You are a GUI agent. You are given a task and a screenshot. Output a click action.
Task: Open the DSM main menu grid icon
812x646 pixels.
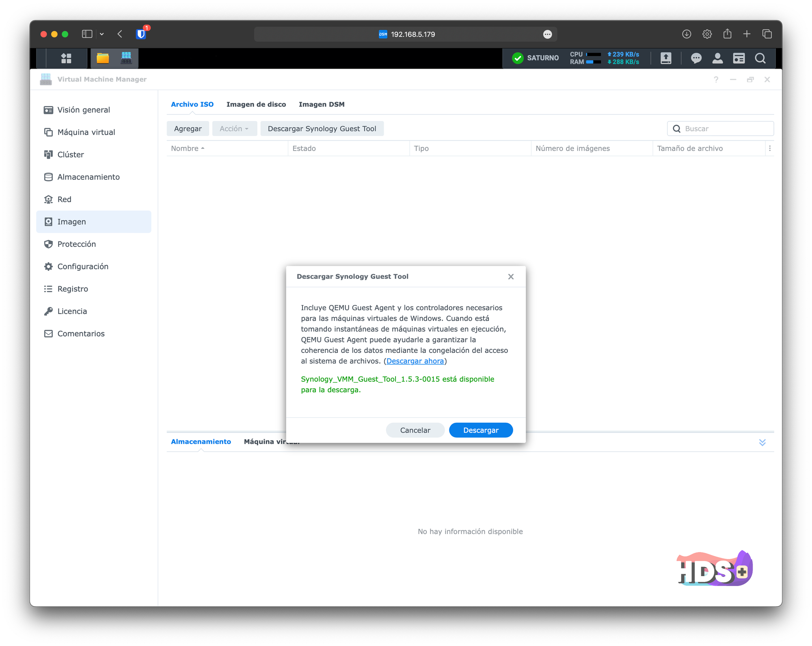pos(66,58)
